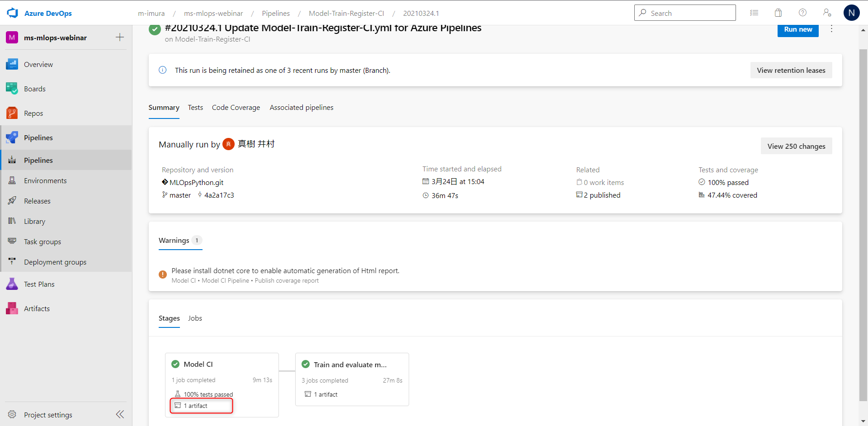The width and height of the screenshot is (868, 426).
Task: Click the info icon in retention banner
Action: 163,70
